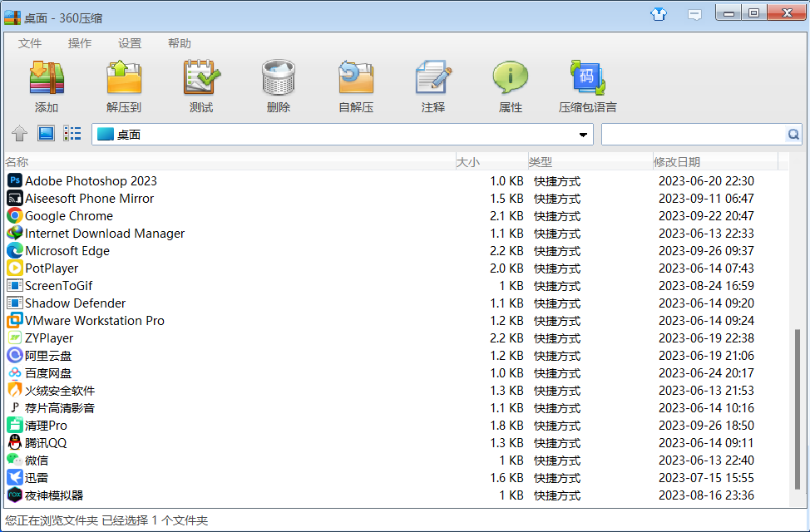Image resolution: width=810 pixels, height=532 pixels.
Task: Click the 测试 (Test) toolbar icon
Action: pyautogui.click(x=201, y=78)
